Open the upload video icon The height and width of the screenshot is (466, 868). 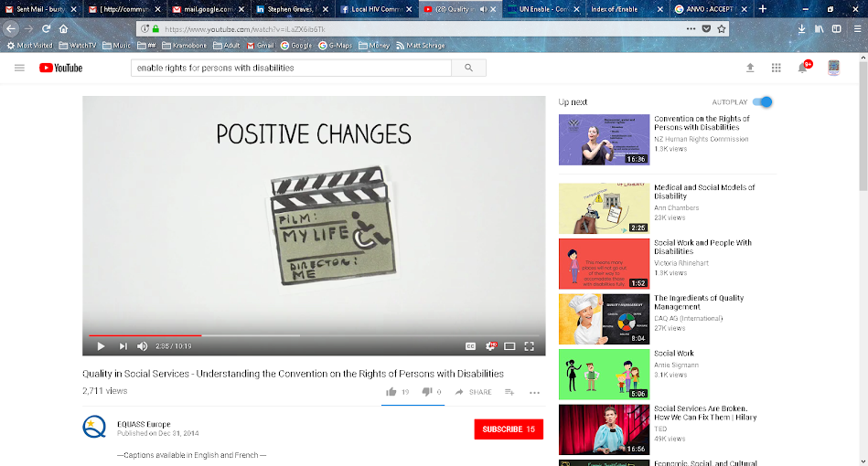click(750, 68)
